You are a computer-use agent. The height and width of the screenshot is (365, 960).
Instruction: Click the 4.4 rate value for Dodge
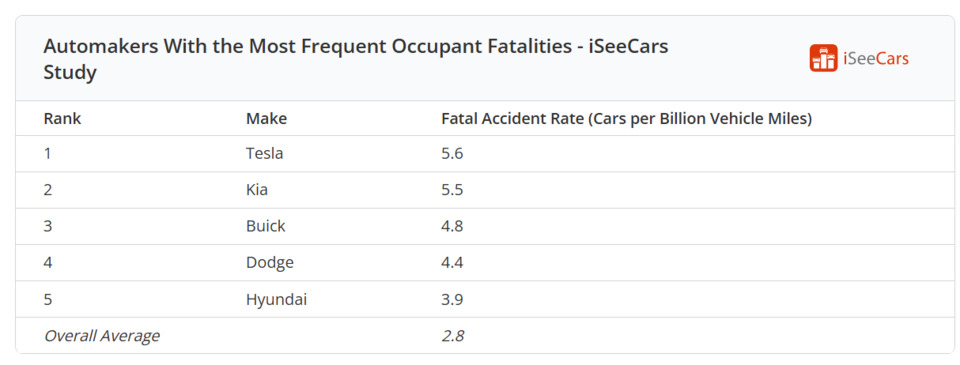(x=452, y=263)
